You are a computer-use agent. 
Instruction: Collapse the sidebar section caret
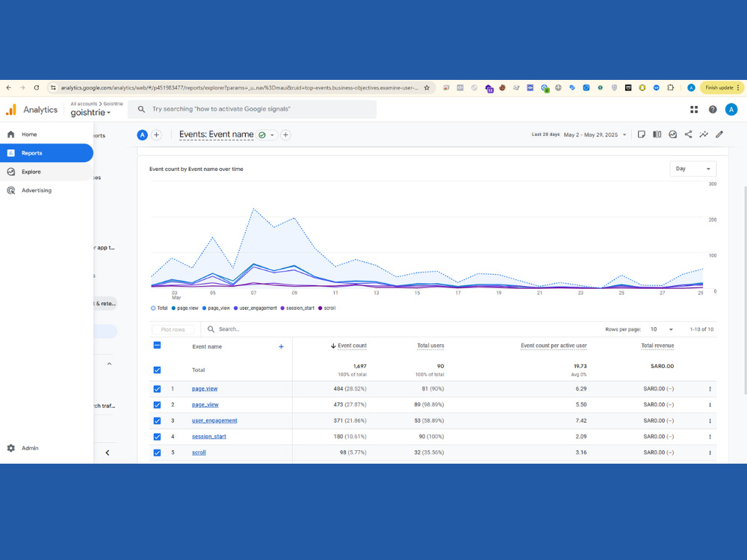click(x=109, y=364)
